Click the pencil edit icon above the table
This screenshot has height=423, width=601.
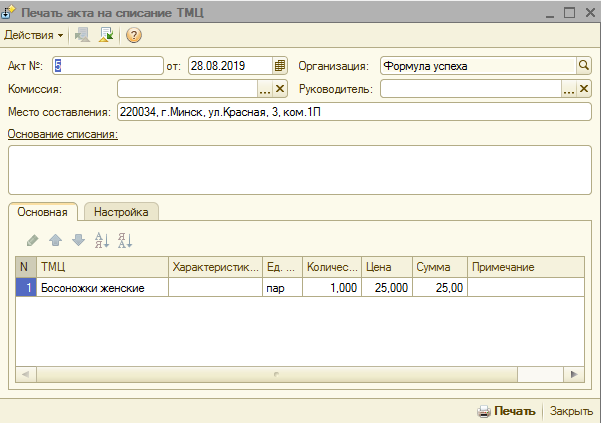click(32, 240)
